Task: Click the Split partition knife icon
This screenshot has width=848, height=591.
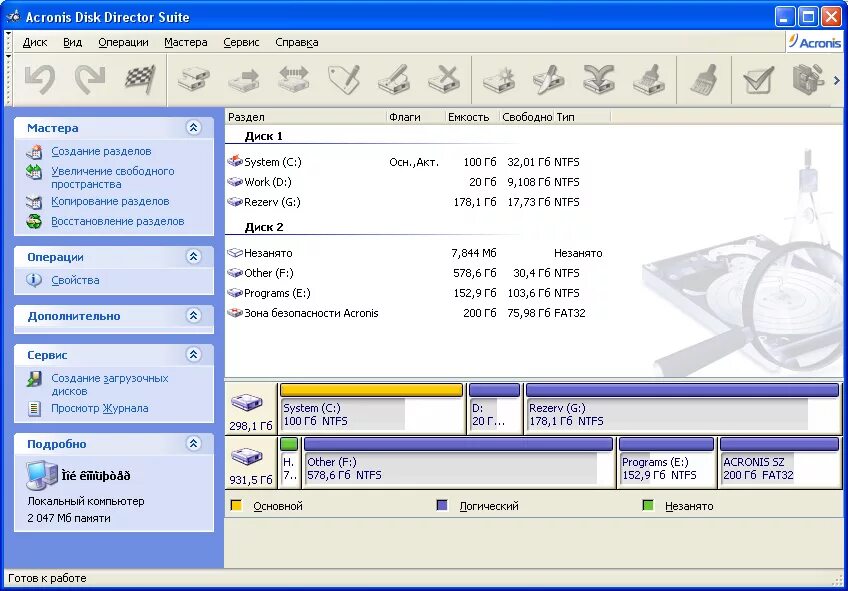Action: point(548,80)
